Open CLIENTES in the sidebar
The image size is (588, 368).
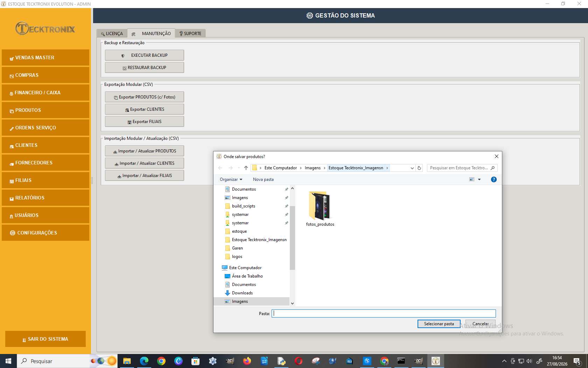(45, 145)
